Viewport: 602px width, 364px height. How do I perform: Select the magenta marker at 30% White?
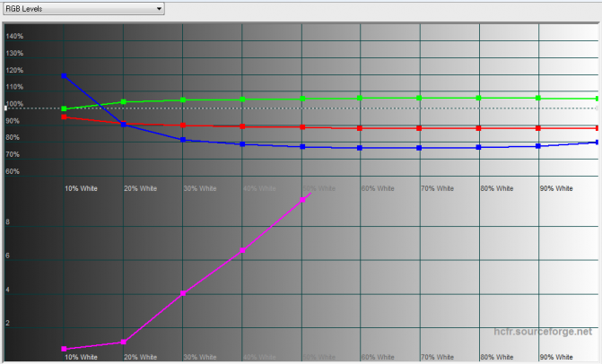click(183, 293)
